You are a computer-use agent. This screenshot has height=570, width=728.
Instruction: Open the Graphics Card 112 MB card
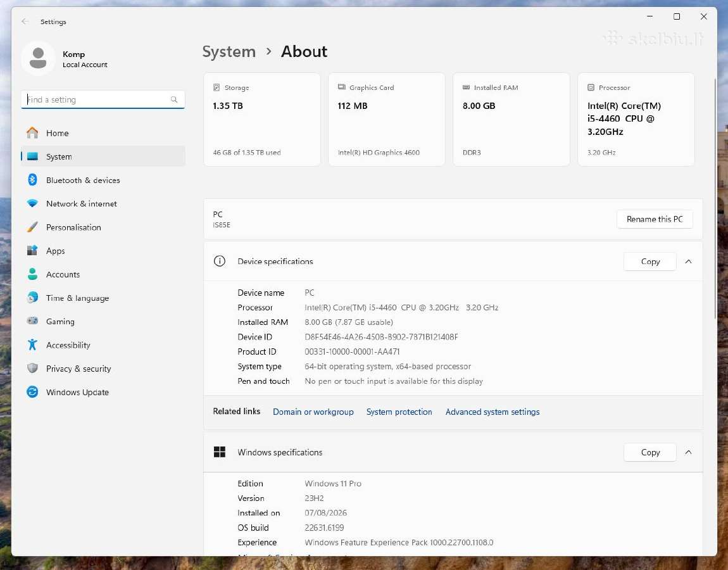pos(386,120)
